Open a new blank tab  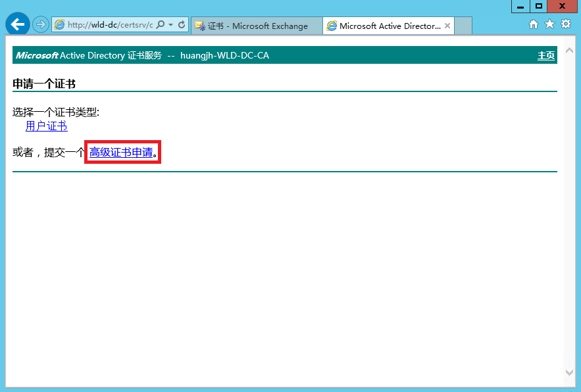463,26
